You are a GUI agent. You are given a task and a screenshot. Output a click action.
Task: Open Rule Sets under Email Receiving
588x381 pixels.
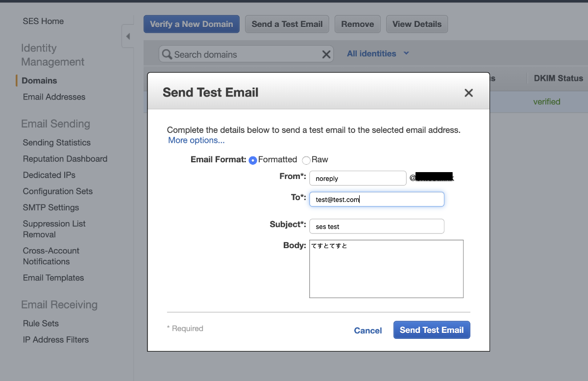(x=41, y=324)
